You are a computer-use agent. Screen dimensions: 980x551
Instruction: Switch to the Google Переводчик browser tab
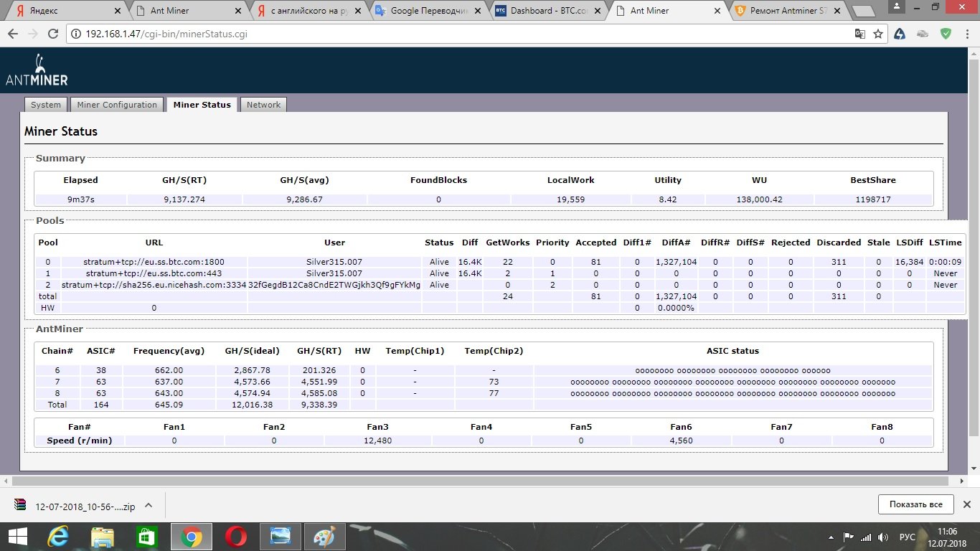point(429,11)
